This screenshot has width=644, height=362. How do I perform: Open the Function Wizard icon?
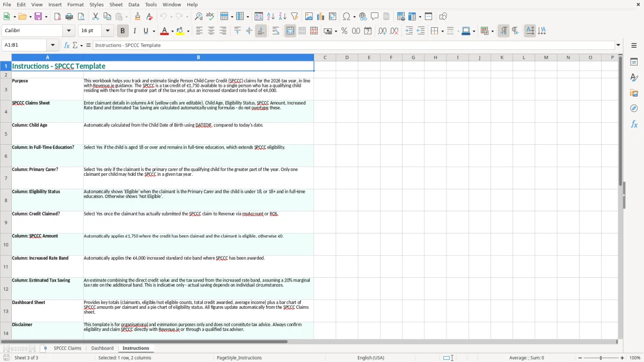tap(67, 45)
